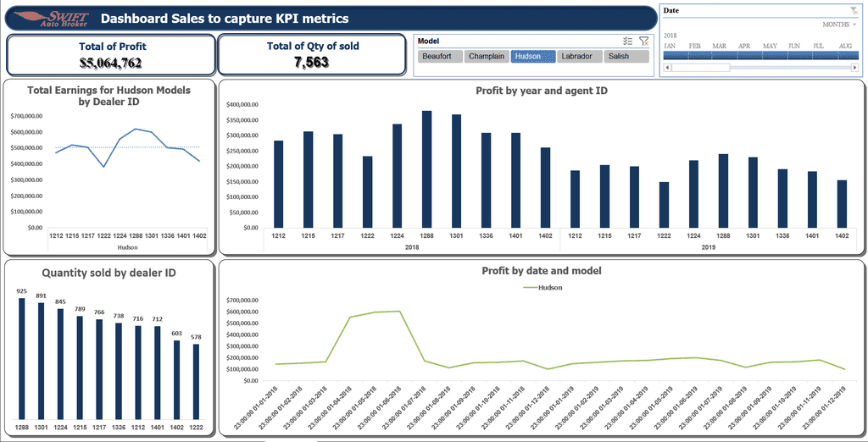Click the timeline horizontal scrollbar thumb
868x442 pixels.
pyautogui.click(x=700, y=68)
